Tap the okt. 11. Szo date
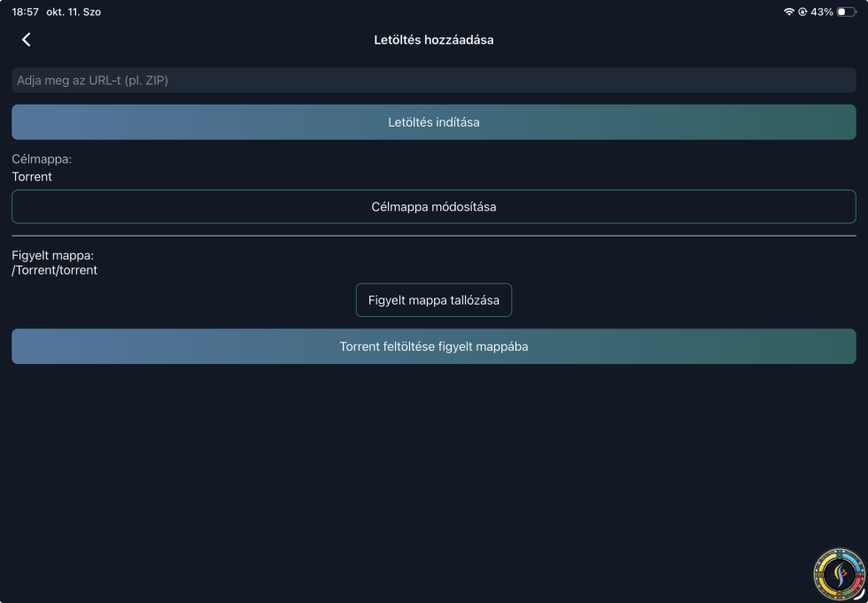Viewport: 868px width, 603px height. pos(74,12)
